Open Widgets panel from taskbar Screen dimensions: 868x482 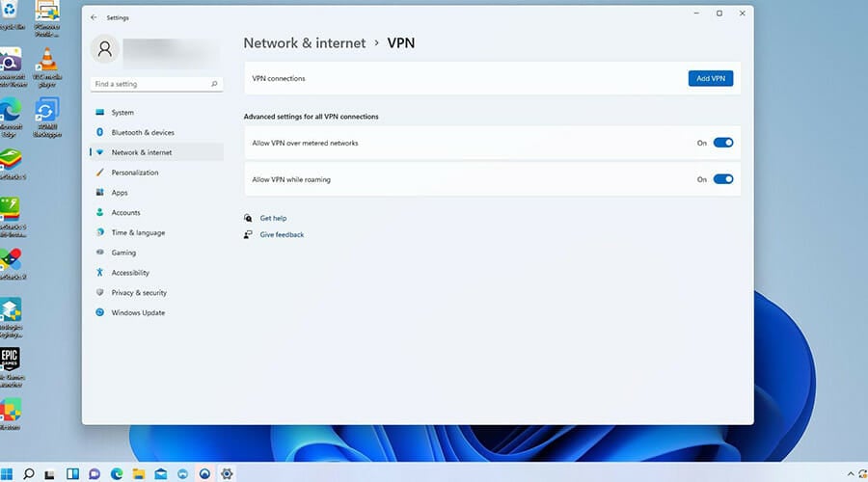click(72, 473)
